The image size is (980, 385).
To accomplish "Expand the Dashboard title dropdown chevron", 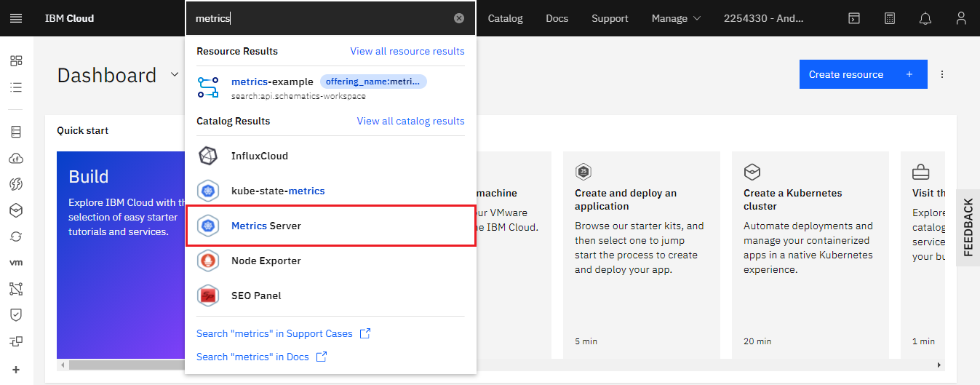I will pos(175,74).
